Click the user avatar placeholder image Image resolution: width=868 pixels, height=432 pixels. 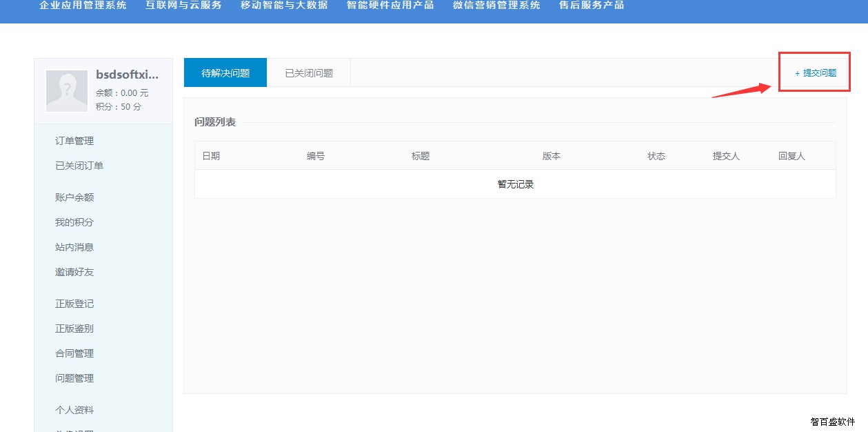coord(67,91)
